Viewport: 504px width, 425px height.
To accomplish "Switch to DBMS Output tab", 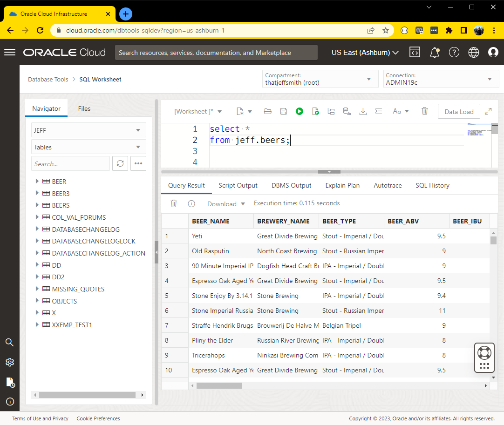I will point(291,185).
